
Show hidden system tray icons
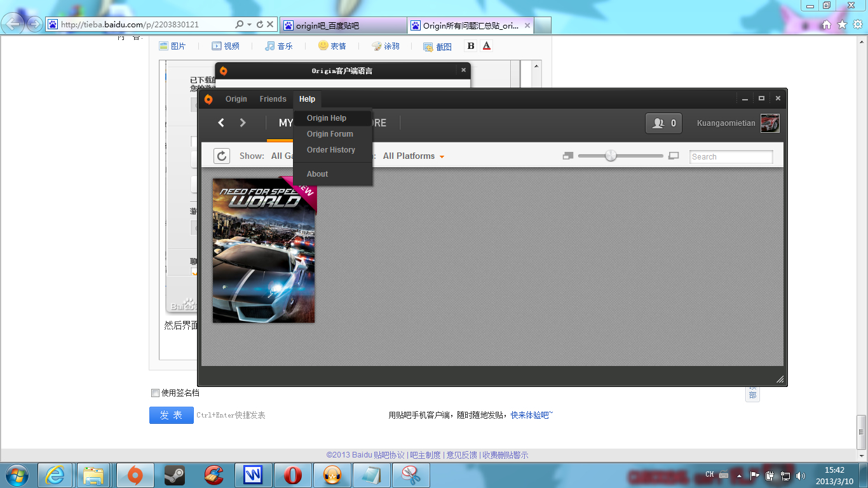coord(739,475)
